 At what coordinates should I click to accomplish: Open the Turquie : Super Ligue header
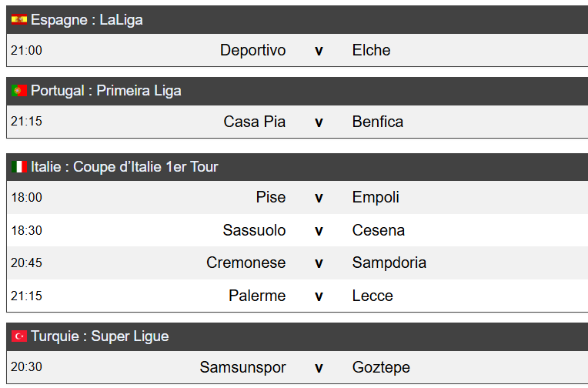tap(297, 336)
